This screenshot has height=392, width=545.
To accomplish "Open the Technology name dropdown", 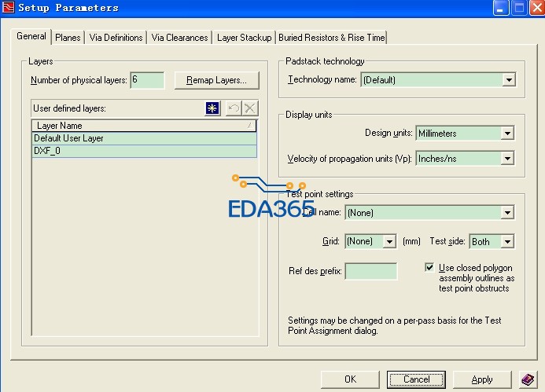I will pyautogui.click(x=509, y=80).
